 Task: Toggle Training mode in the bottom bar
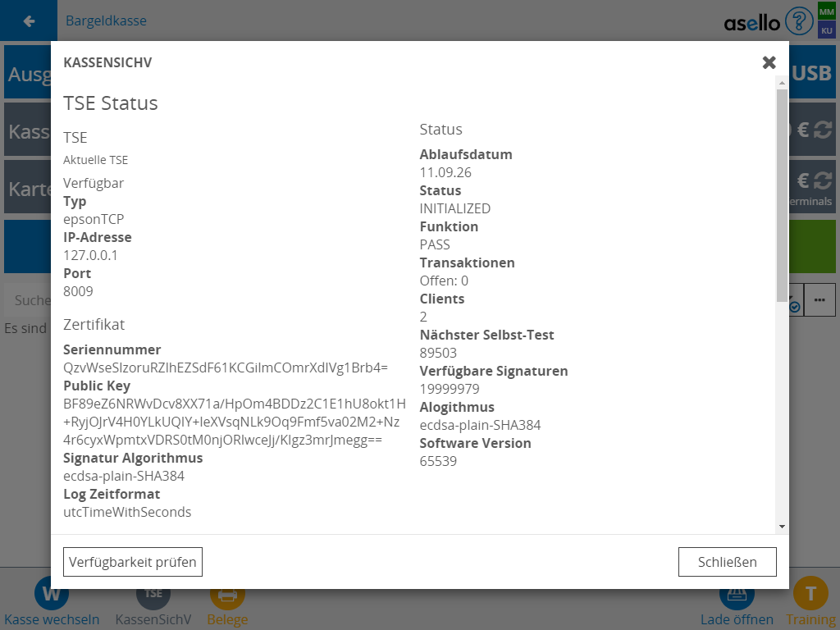(x=810, y=594)
